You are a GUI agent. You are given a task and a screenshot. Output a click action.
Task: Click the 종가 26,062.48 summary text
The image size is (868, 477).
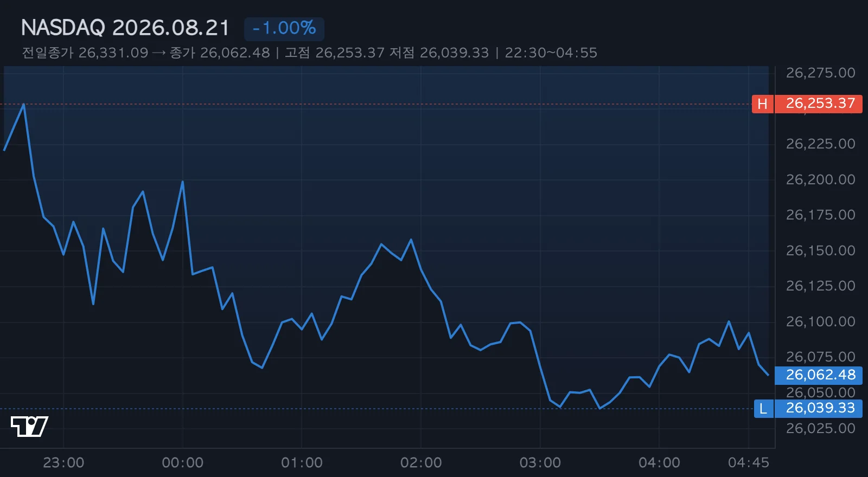pos(220,53)
